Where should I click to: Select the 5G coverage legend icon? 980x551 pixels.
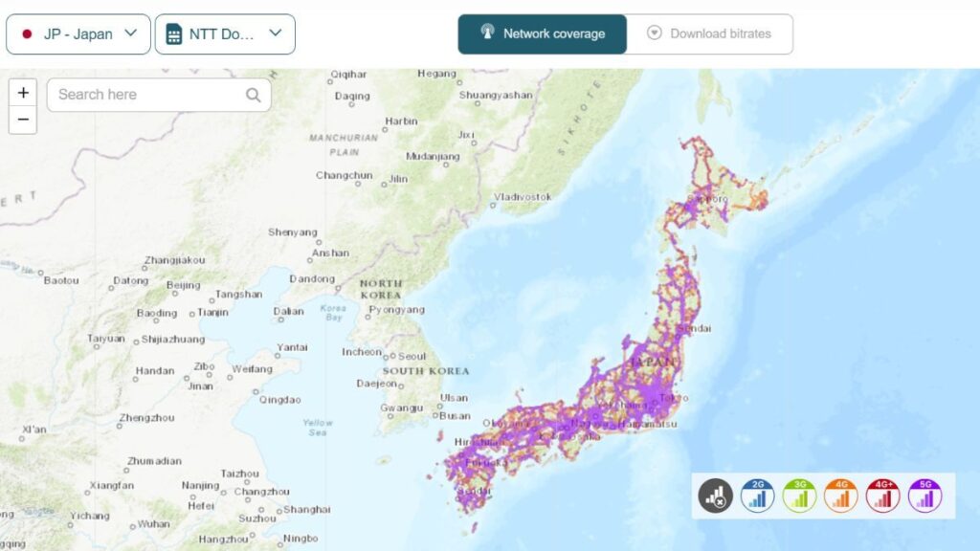coord(926,496)
